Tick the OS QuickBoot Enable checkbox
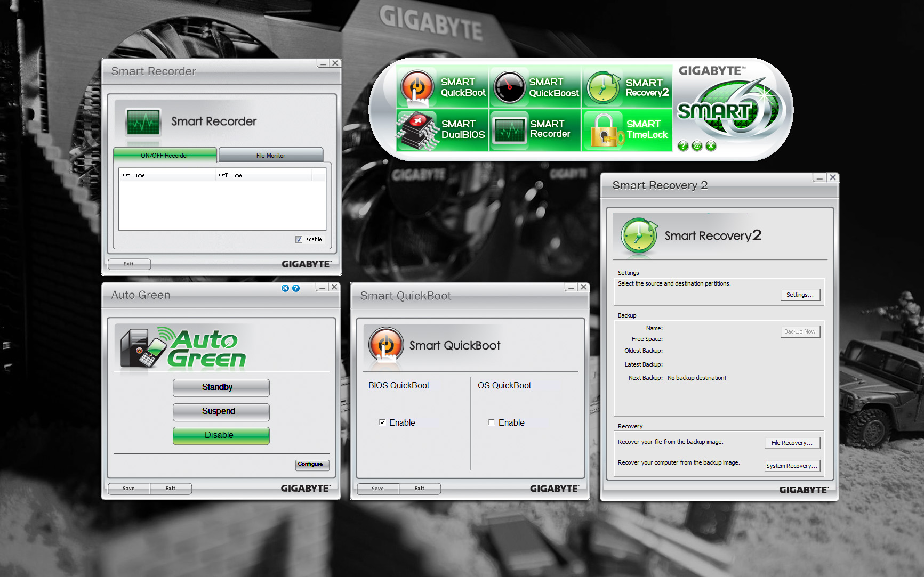This screenshot has width=924, height=577. 492,422
